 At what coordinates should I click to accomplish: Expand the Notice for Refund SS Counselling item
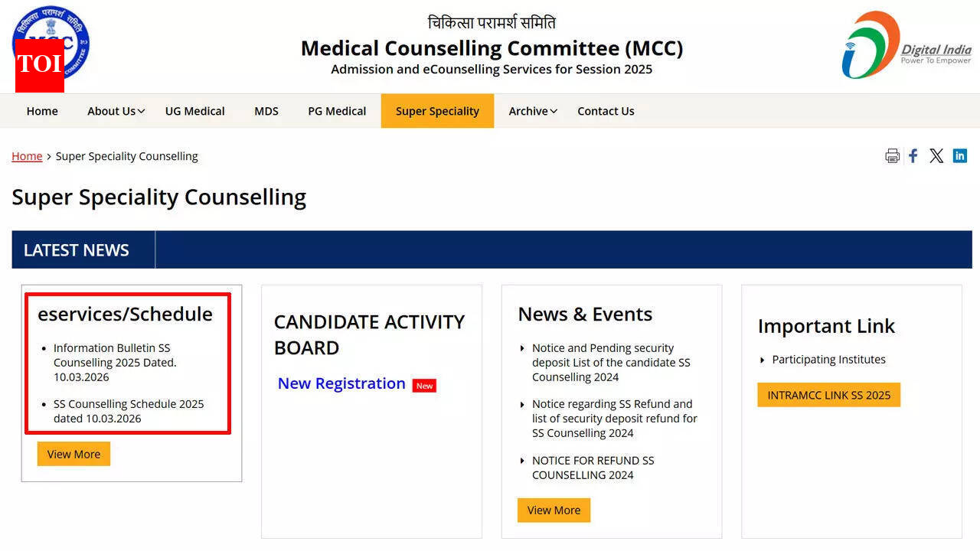tap(593, 468)
